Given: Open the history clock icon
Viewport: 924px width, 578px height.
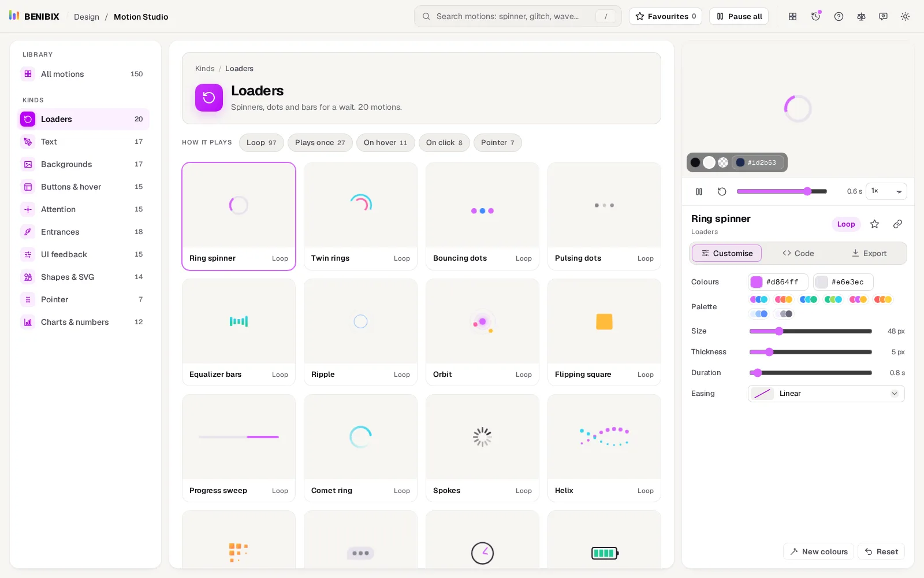Looking at the screenshot, I should tap(816, 17).
